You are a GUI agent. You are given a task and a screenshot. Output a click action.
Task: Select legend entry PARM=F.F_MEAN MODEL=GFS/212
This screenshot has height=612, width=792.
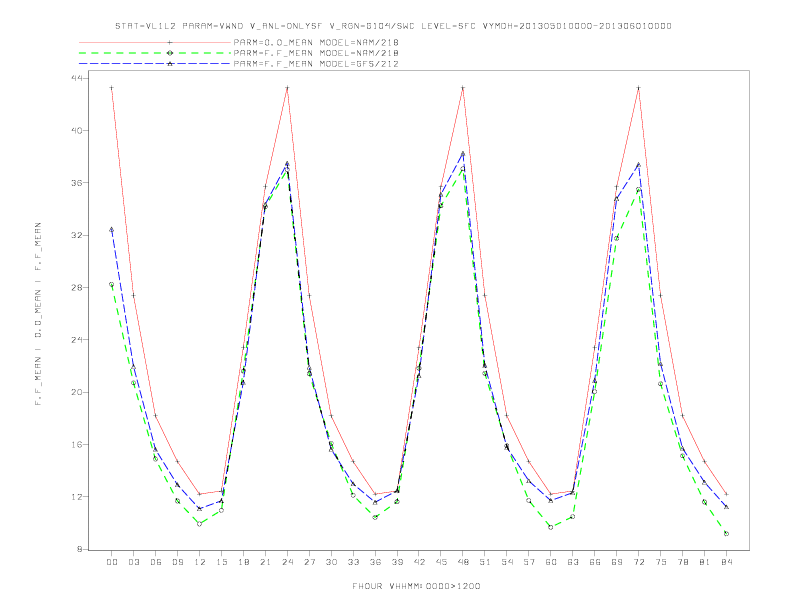pos(316,64)
